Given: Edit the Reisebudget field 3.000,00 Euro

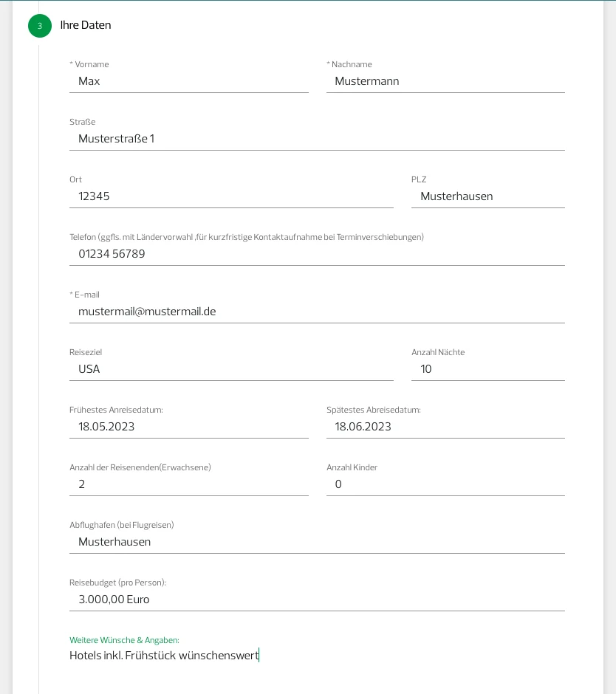Looking at the screenshot, I should 317,599.
